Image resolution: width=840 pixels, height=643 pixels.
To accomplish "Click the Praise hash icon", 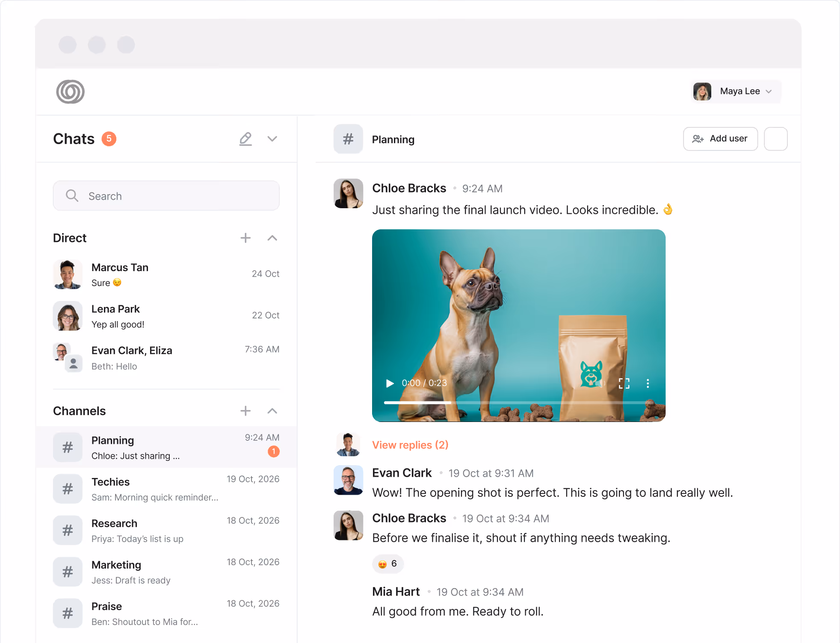I will pyautogui.click(x=68, y=613).
